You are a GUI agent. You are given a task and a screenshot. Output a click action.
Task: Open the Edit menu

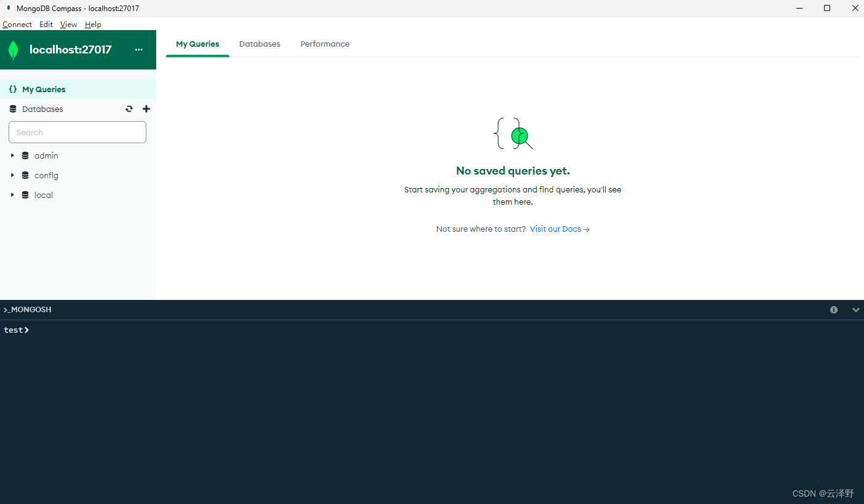click(46, 25)
